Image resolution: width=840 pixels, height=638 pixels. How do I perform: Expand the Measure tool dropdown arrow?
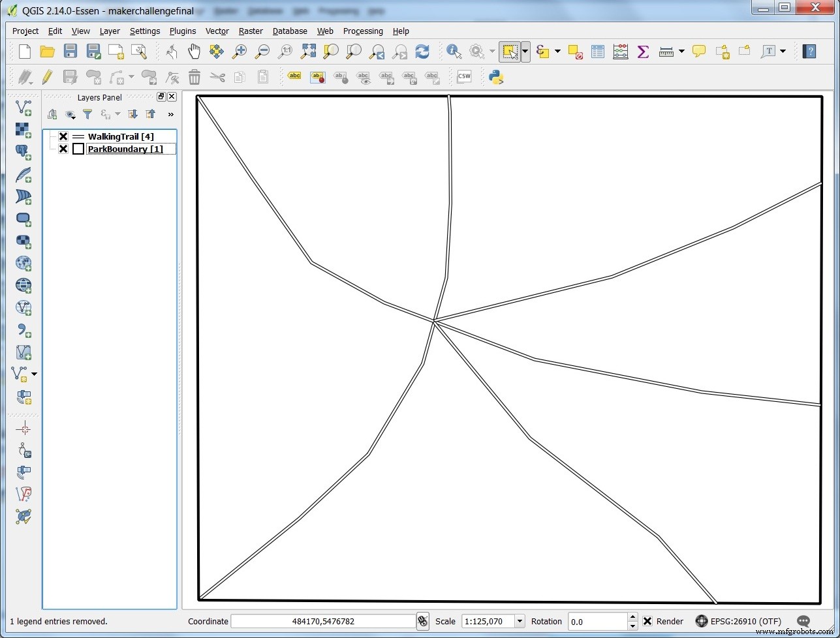coord(681,52)
